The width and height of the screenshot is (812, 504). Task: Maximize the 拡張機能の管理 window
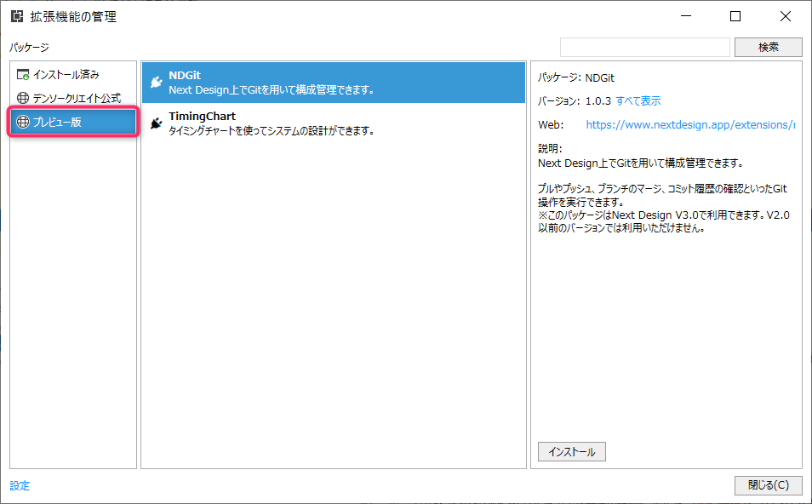click(x=735, y=16)
